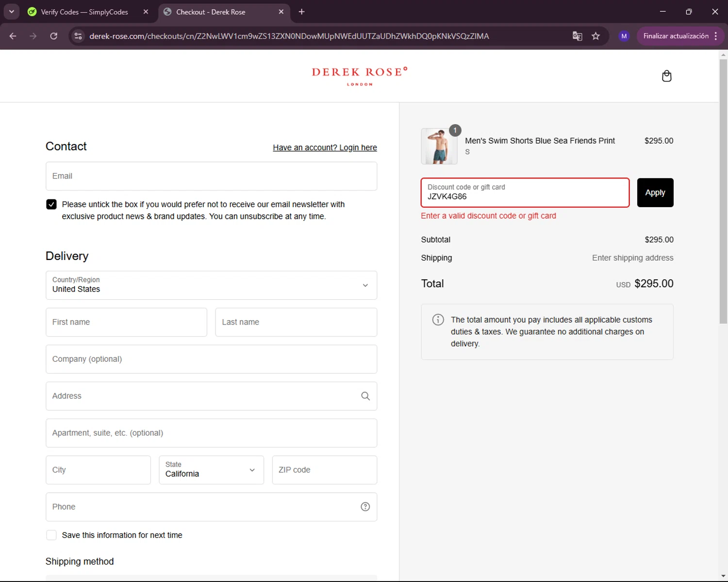728x582 pixels.
Task: Focus the ZIP code field
Action: pos(325,470)
